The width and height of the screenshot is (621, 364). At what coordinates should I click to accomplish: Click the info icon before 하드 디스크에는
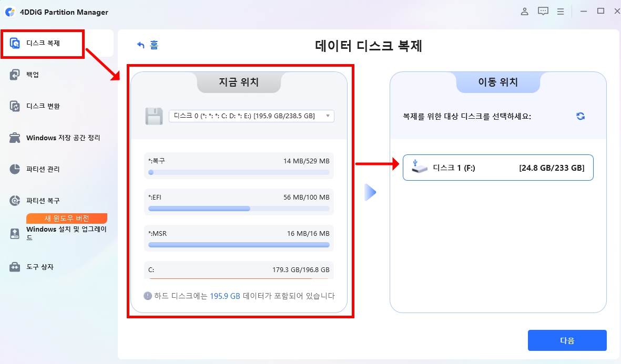click(148, 296)
